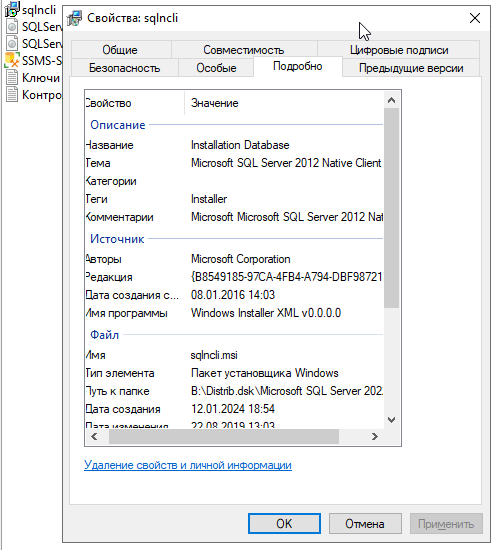494x550 pixels.
Task: Select the 'sqlncli.msi' file name value
Action: pyautogui.click(x=214, y=355)
